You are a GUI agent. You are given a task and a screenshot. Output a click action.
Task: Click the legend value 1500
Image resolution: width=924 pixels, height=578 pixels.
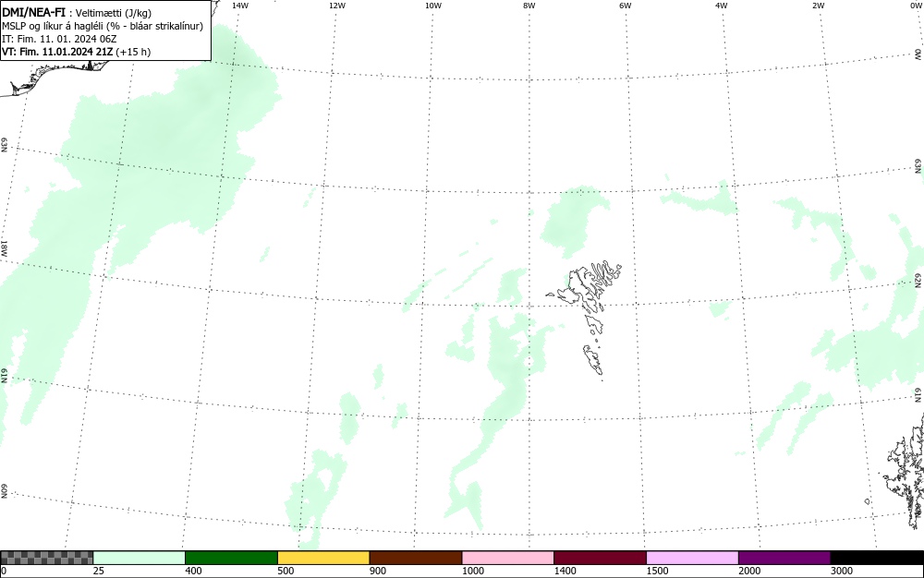[657, 571]
